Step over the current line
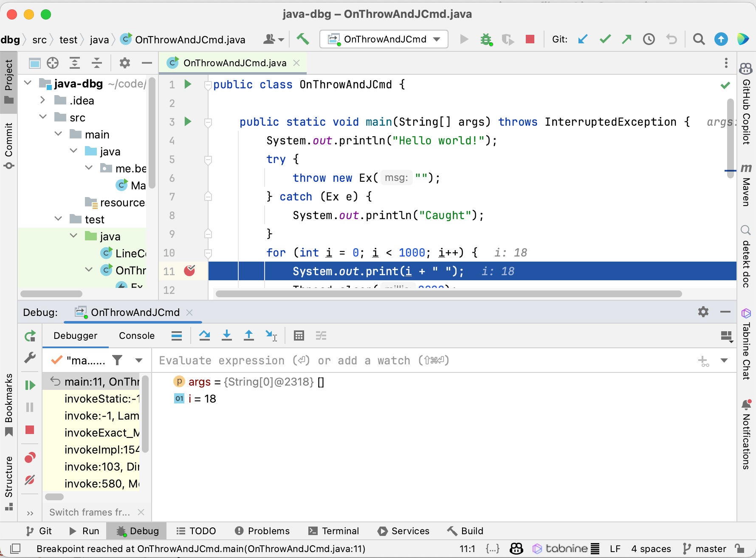Viewport: 756px width, 558px height. tap(205, 335)
